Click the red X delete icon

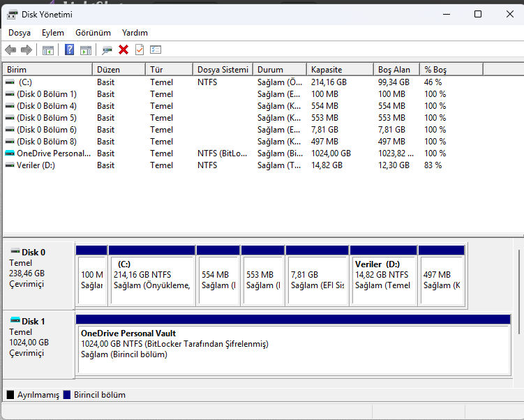tap(123, 50)
